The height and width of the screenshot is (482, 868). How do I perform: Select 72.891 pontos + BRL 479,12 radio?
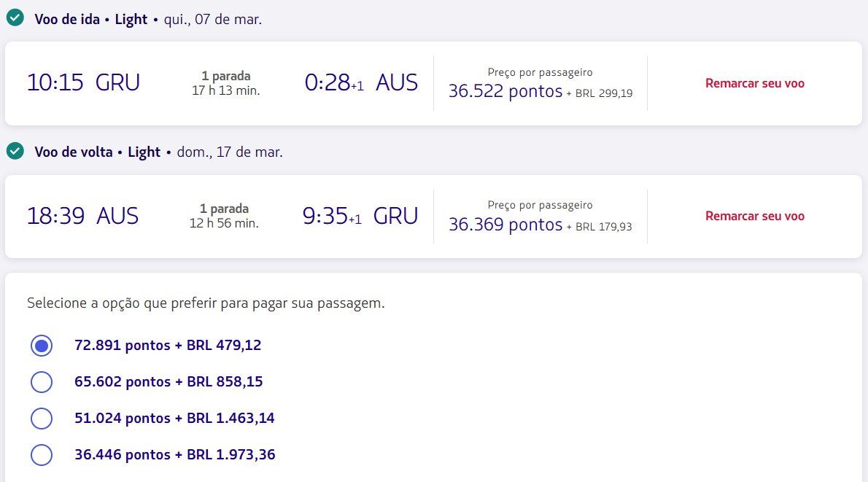[42, 346]
